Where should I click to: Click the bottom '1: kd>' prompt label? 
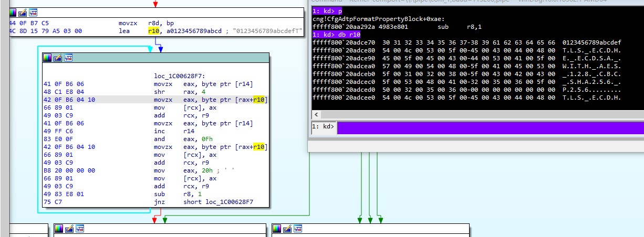tap(323, 126)
